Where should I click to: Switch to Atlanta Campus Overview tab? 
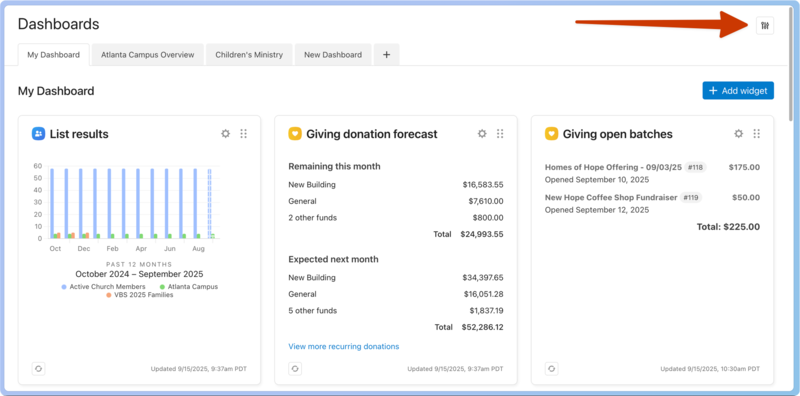pyautogui.click(x=147, y=55)
